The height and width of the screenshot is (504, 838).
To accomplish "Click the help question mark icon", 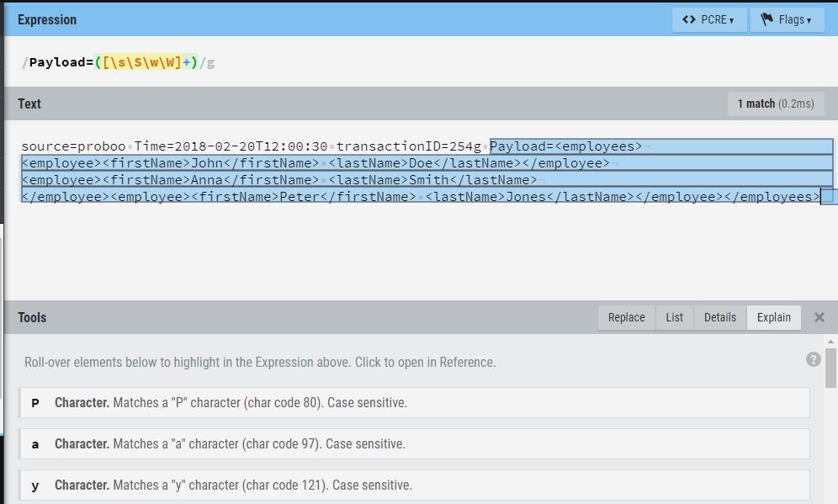I will [x=813, y=359].
